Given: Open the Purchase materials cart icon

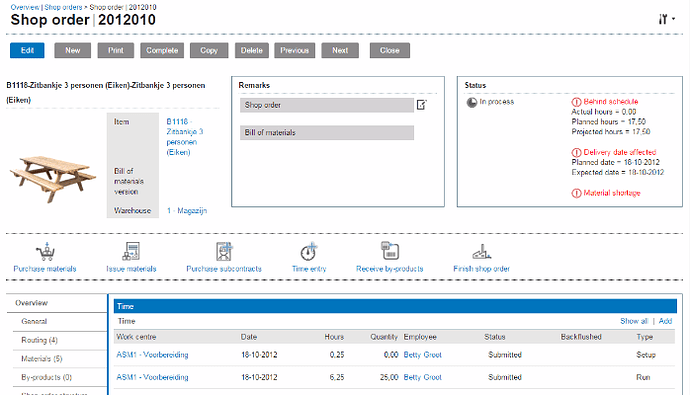Looking at the screenshot, I should tap(45, 252).
